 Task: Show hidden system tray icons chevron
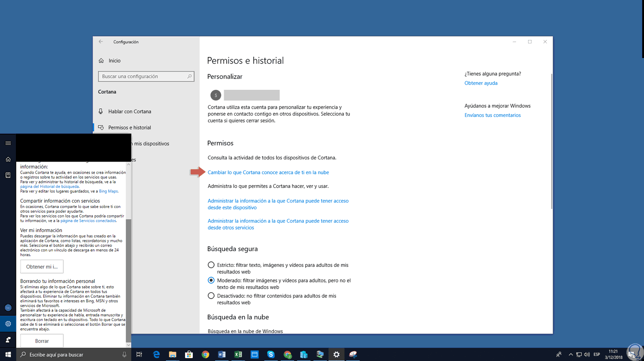571,355
